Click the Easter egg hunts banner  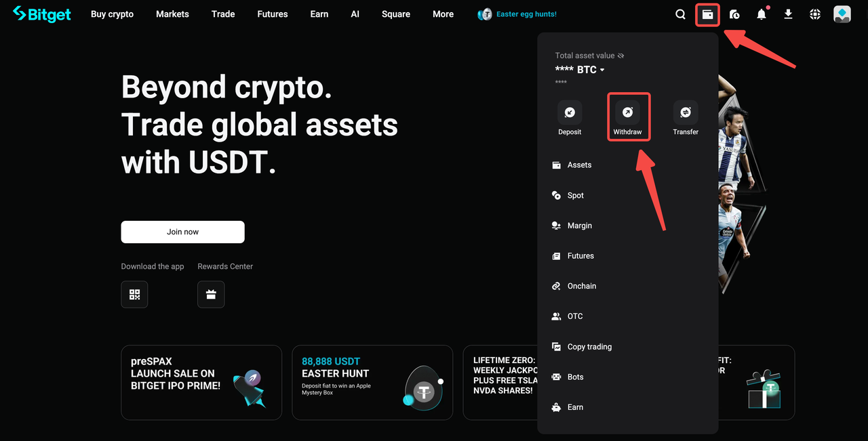pos(517,14)
